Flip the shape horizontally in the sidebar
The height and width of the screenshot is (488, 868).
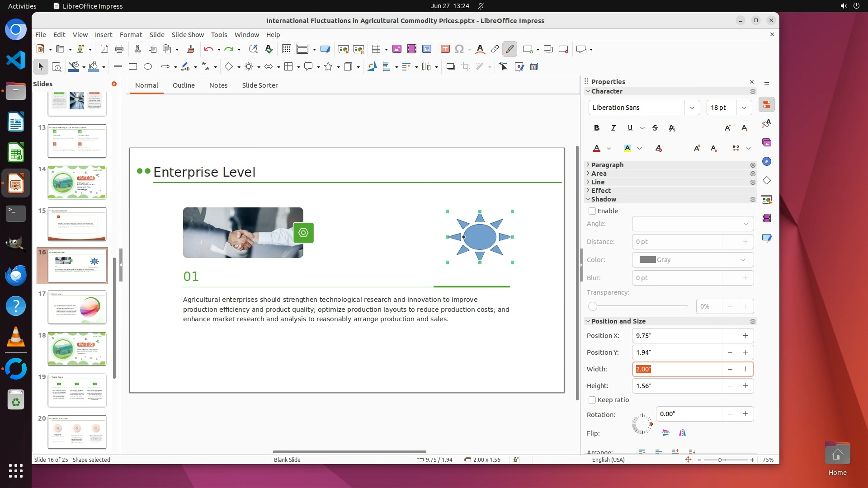[682, 433]
